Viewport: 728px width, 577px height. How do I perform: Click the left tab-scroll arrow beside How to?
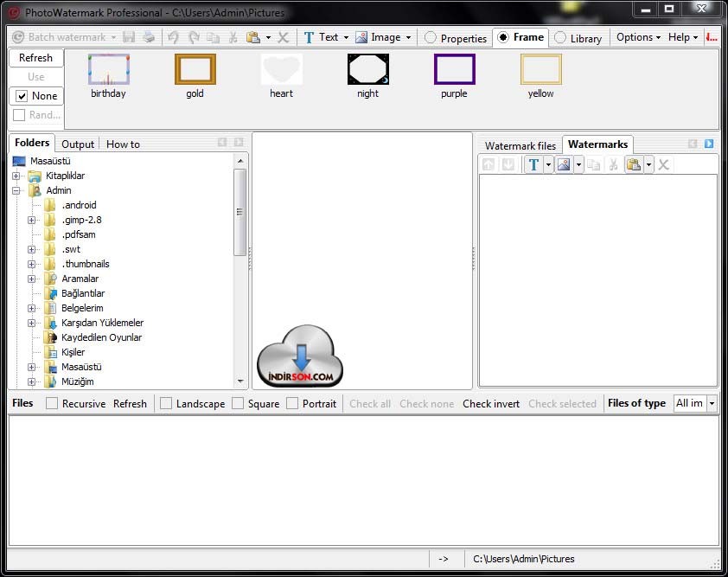(x=222, y=142)
